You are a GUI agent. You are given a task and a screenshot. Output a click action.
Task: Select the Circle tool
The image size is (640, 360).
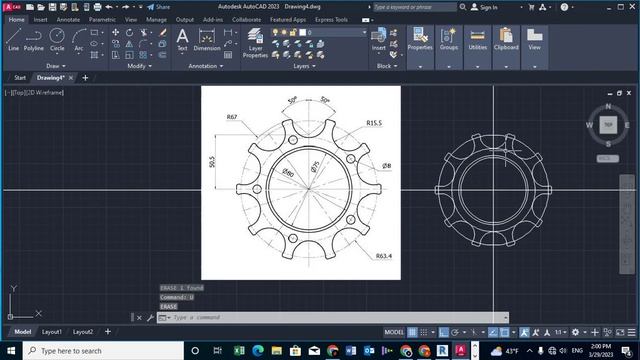coord(57,40)
